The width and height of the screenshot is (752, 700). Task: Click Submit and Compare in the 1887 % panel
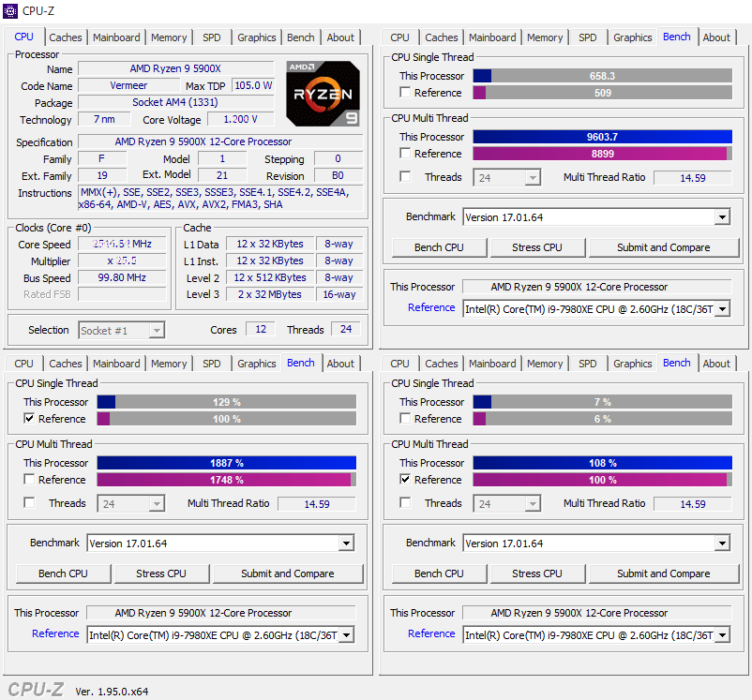[288, 573]
